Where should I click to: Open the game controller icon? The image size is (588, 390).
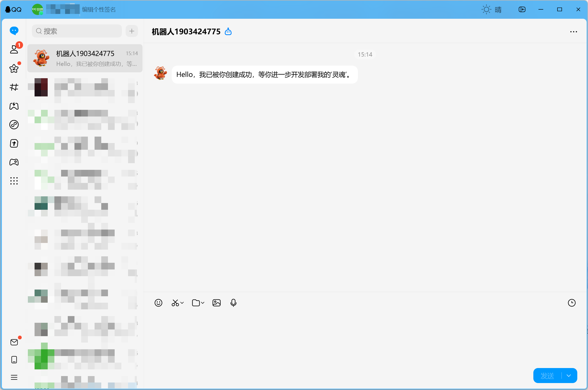[14, 162]
